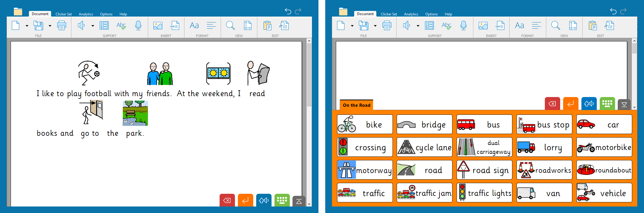Click the undo arrow in the right window
The image size is (644, 213).
613,11
